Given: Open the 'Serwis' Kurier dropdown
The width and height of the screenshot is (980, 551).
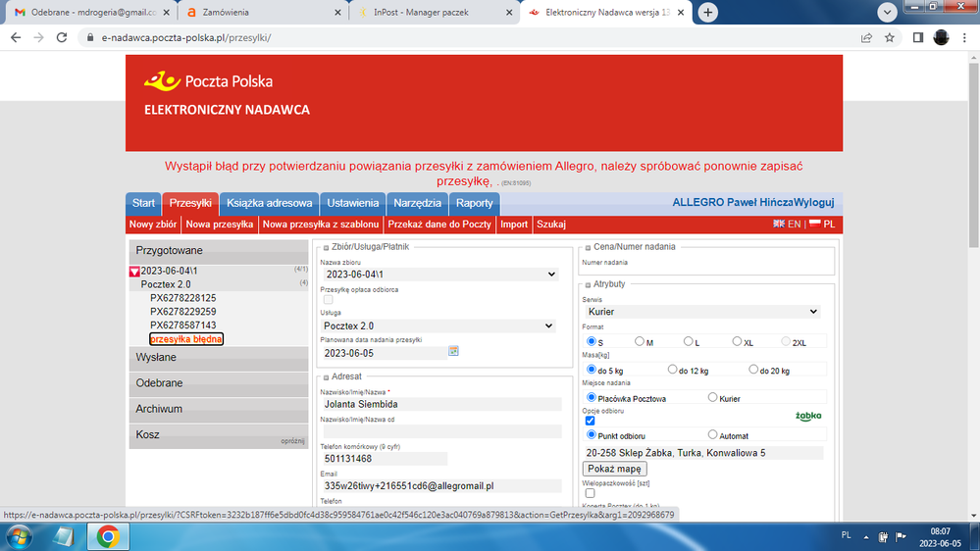Looking at the screenshot, I should tap(701, 312).
